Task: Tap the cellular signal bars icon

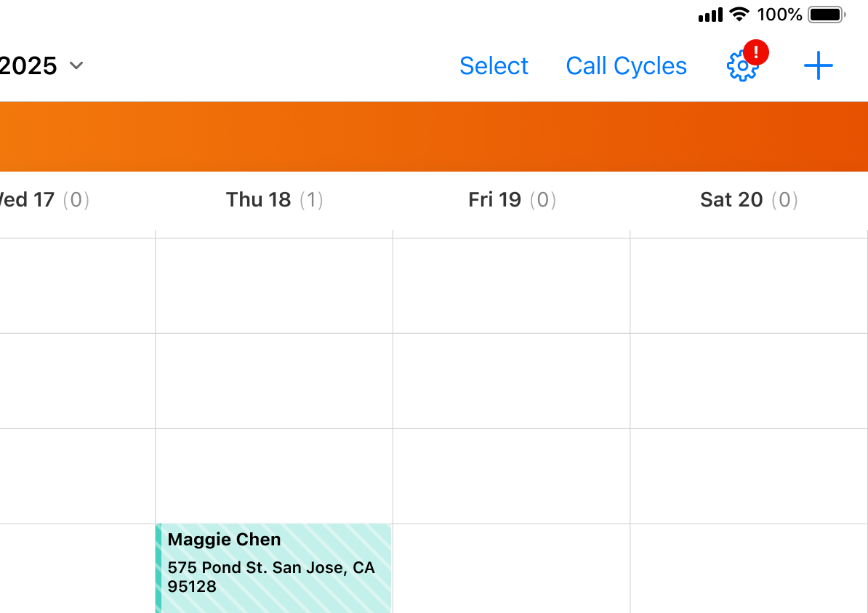Action: coord(710,14)
